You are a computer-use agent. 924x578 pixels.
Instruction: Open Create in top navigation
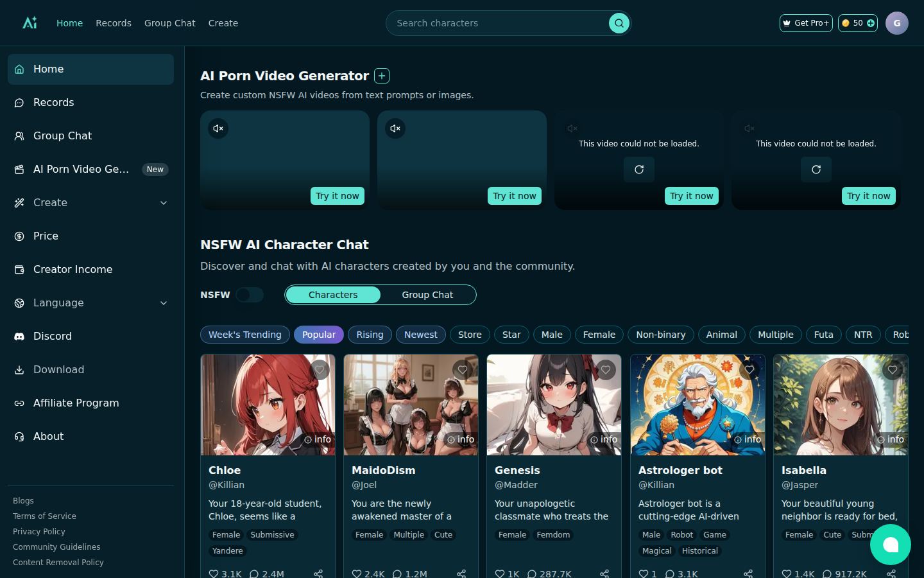click(223, 23)
